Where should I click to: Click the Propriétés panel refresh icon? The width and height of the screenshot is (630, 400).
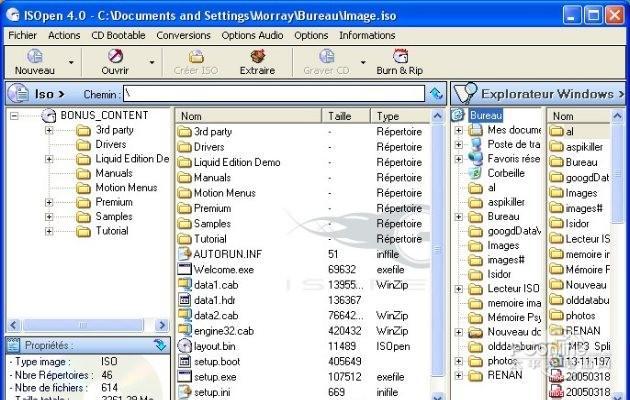tap(160, 345)
